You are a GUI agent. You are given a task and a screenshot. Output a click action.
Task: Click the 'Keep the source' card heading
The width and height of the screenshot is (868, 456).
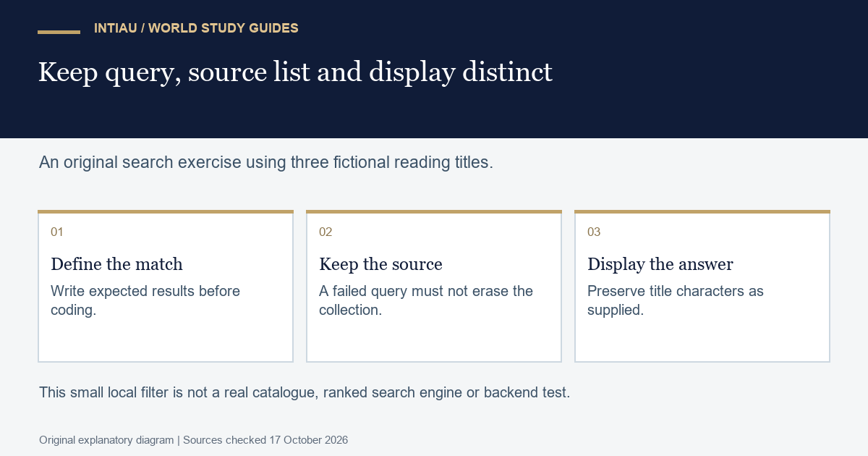click(380, 264)
